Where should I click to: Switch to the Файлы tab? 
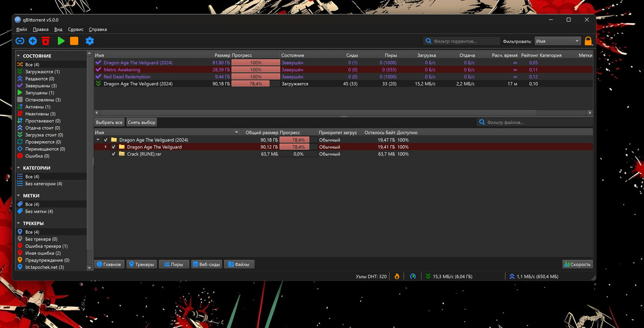pos(239,264)
